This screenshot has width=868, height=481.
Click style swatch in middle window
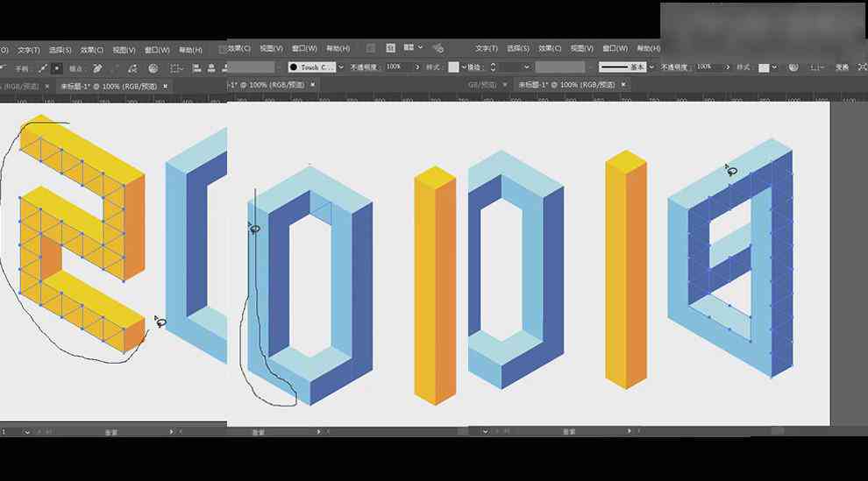[x=453, y=67]
